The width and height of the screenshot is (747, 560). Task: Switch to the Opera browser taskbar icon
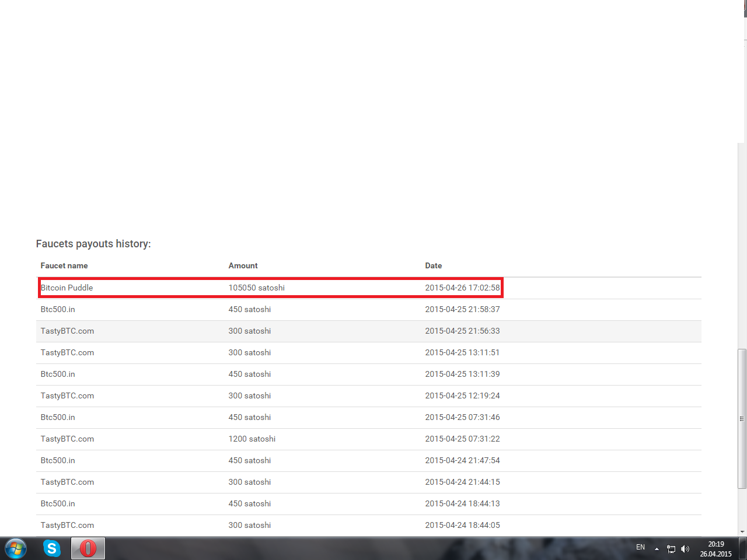pyautogui.click(x=88, y=548)
